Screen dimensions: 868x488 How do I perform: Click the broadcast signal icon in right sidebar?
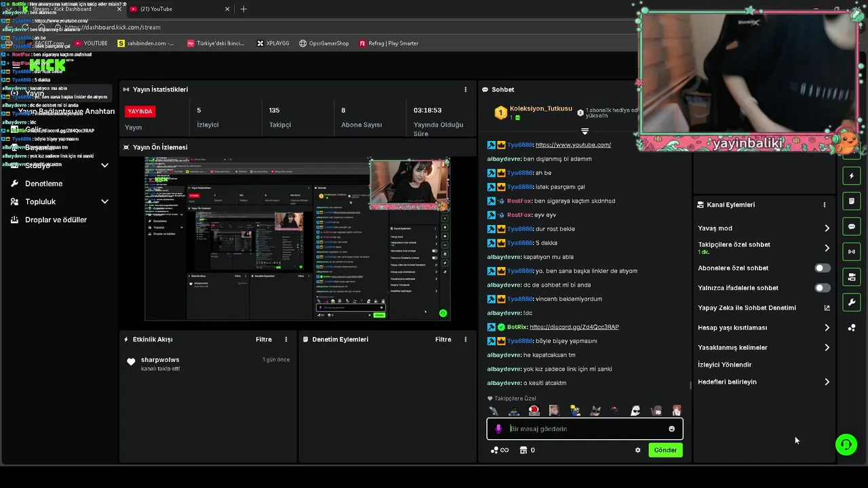coord(852,251)
